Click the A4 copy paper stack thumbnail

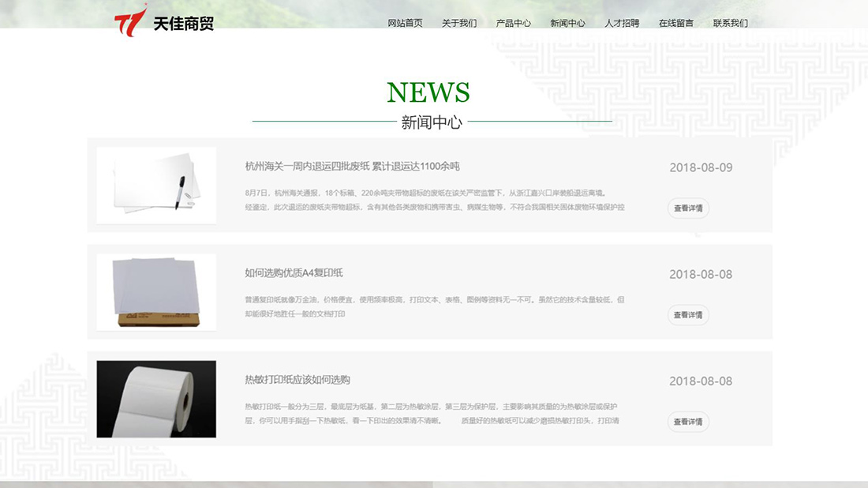click(155, 291)
